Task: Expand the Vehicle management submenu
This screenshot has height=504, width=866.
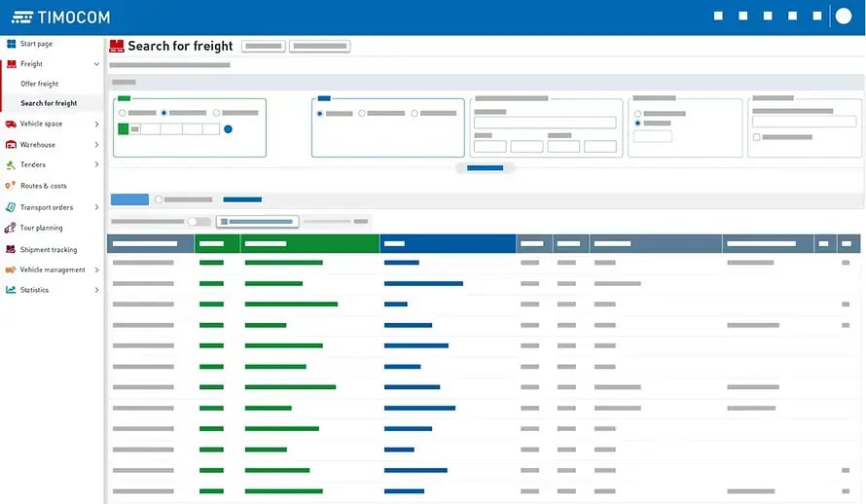Action: pos(96,270)
